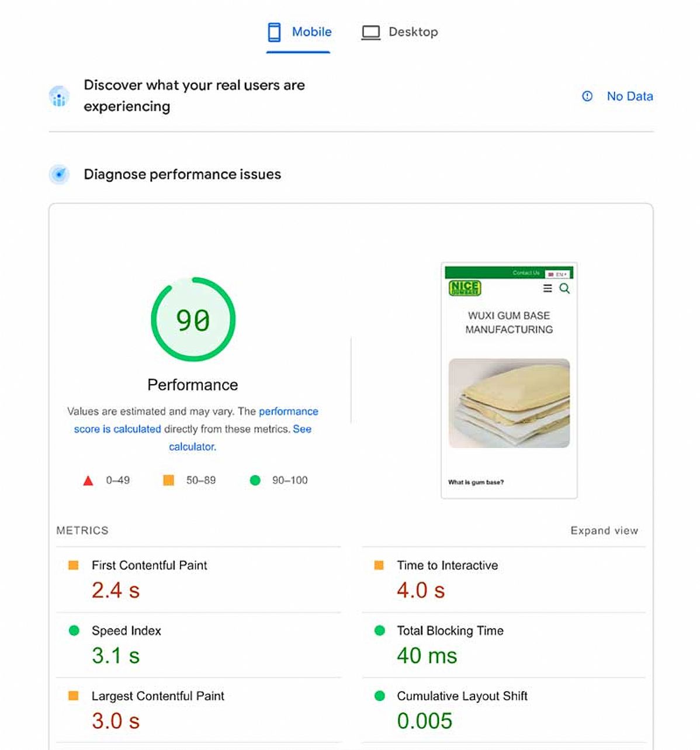Screen dimensions: 700x750
Task: Click the green dot beside Speed Index
Action: point(74,631)
